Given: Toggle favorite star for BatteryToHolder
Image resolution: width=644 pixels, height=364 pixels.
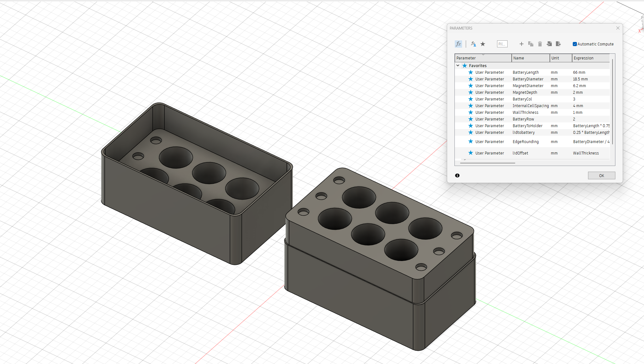Looking at the screenshot, I should (471, 126).
